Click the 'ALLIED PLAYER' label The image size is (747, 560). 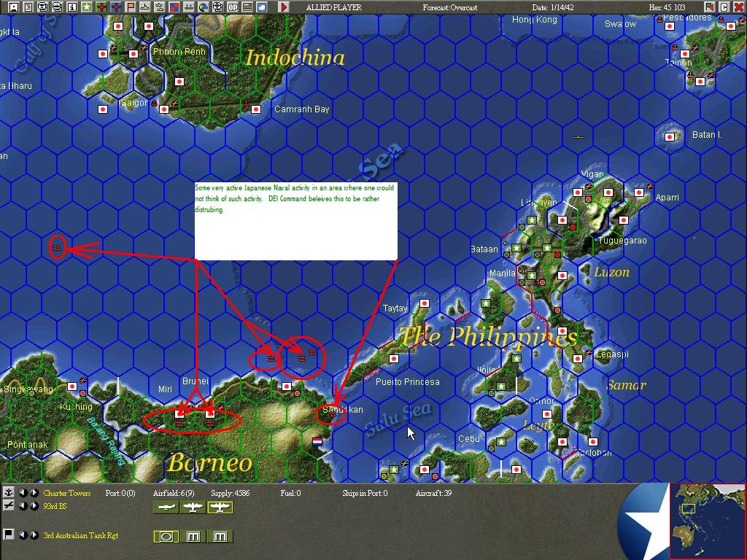(333, 7)
